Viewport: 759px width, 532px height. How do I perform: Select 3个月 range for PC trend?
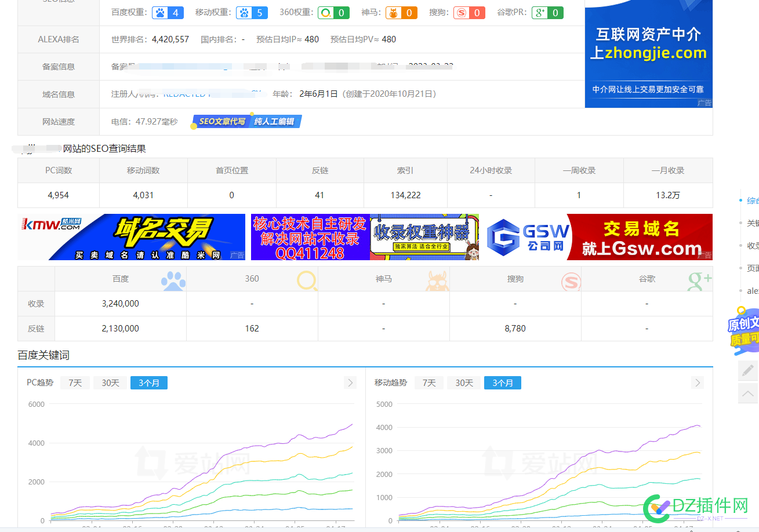tap(149, 382)
